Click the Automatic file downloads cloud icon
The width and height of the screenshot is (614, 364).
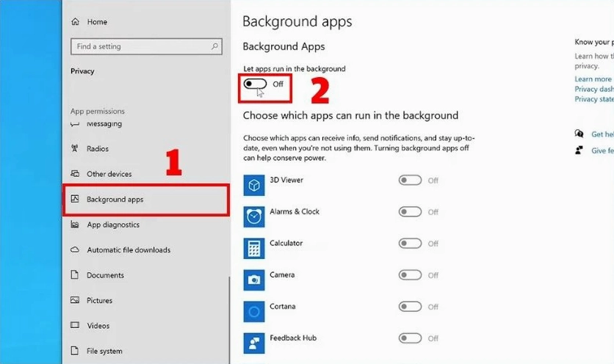(75, 250)
